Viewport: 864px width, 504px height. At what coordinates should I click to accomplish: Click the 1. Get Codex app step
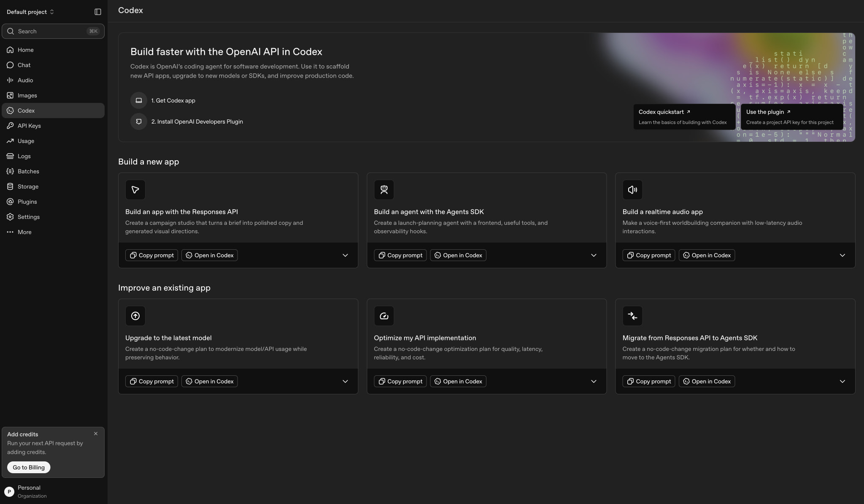163,100
